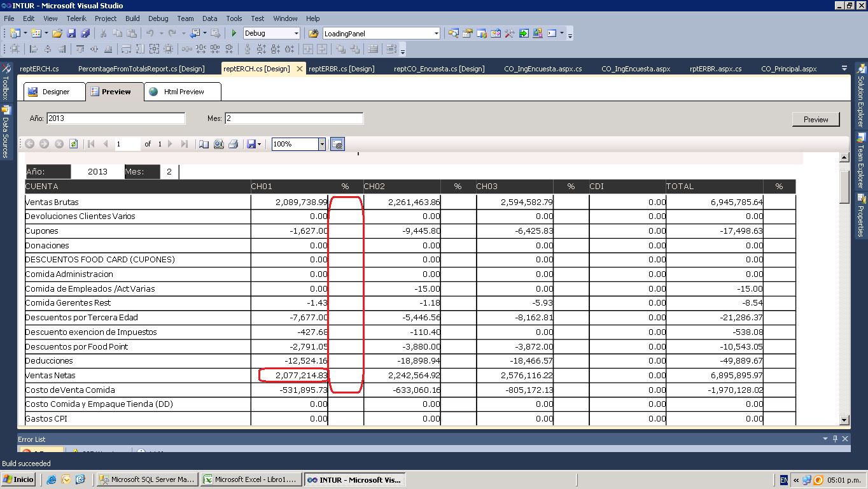Click the report vertical scrollbar down arrow
This screenshot has width=868, height=489.
pos(844,420)
